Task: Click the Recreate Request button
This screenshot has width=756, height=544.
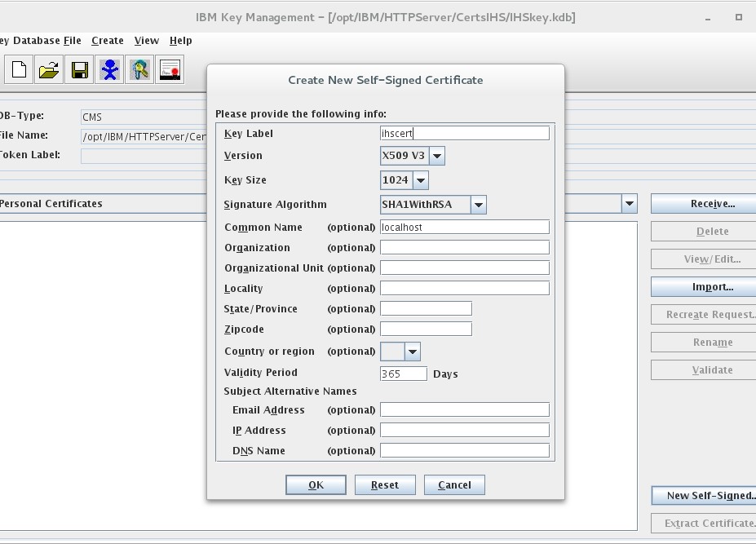Action: point(704,315)
